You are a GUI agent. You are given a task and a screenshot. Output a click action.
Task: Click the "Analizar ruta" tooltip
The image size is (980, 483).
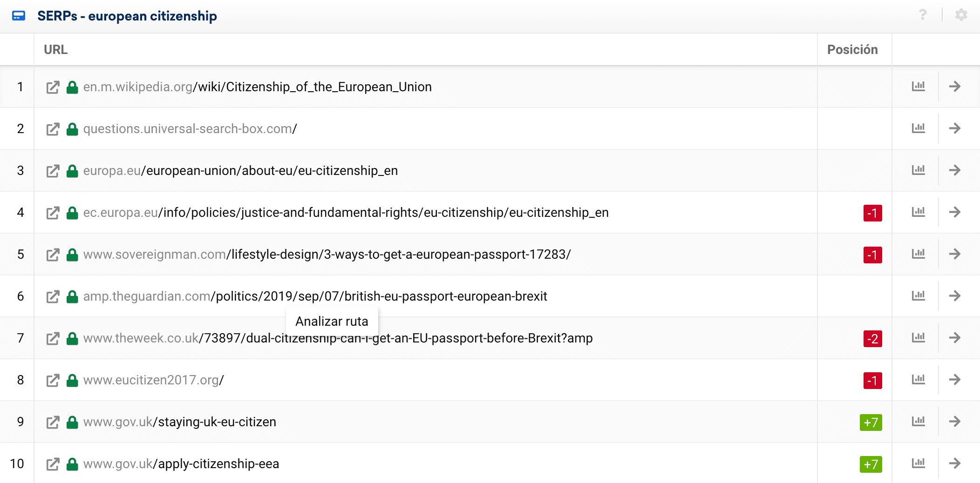tap(332, 322)
